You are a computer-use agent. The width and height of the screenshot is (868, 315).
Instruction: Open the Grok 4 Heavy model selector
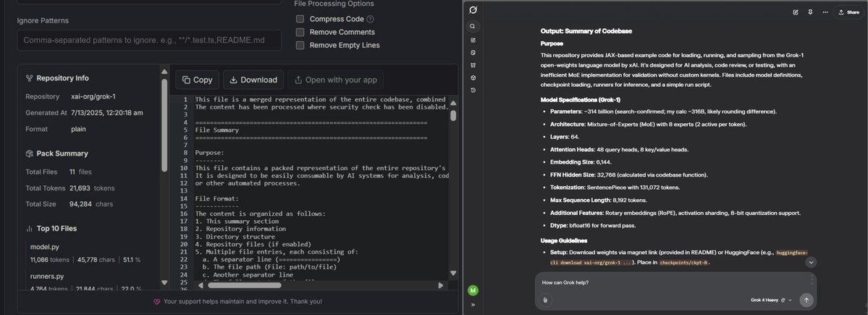(770, 300)
